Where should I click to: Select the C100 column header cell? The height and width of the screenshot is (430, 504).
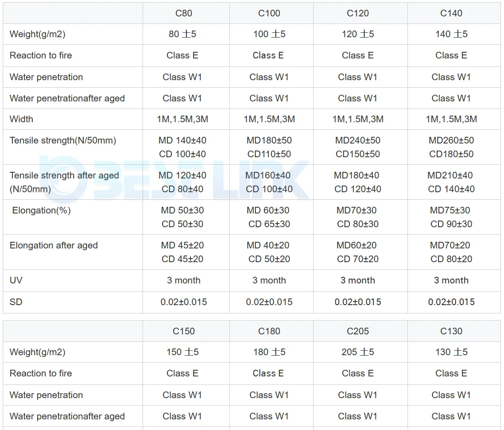[269, 13]
